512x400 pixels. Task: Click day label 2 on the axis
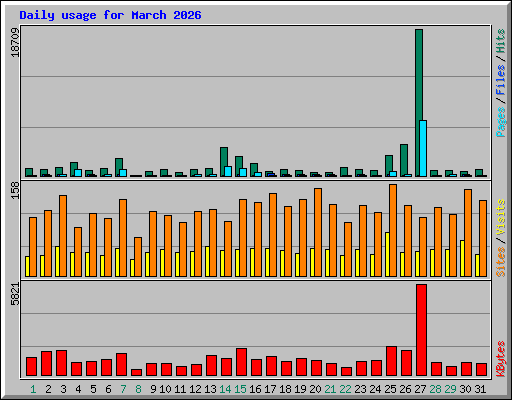(x=48, y=389)
